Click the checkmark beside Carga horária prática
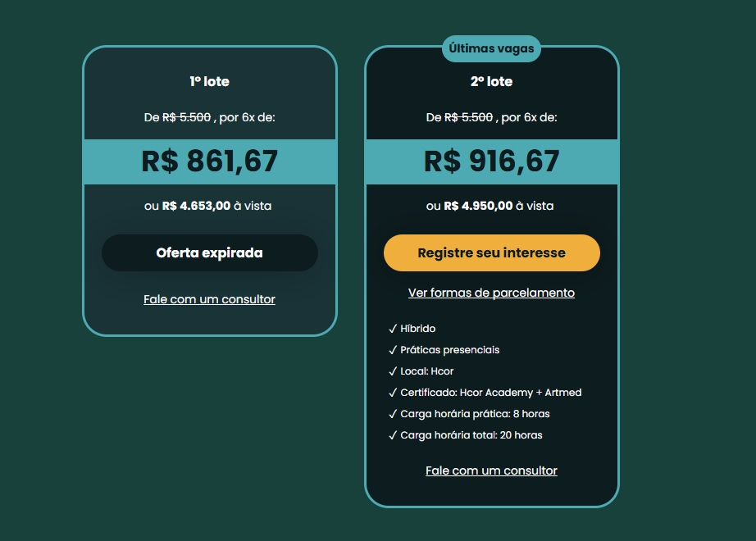Viewport: 756px width, 541px height. pos(393,413)
